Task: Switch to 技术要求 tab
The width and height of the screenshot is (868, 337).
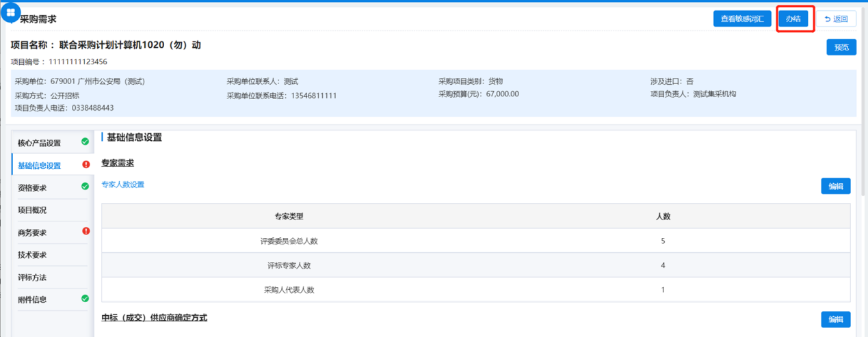Action: (x=32, y=255)
